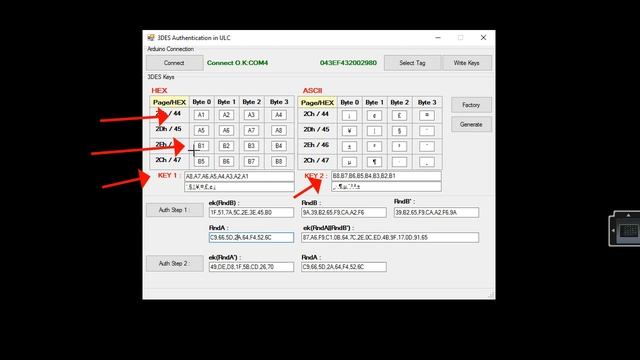The image size is (640, 360).
Task: Click KEY 2 hex field B8,B7,B6,B5,B4,B3,B2,B1
Action: (x=386, y=176)
